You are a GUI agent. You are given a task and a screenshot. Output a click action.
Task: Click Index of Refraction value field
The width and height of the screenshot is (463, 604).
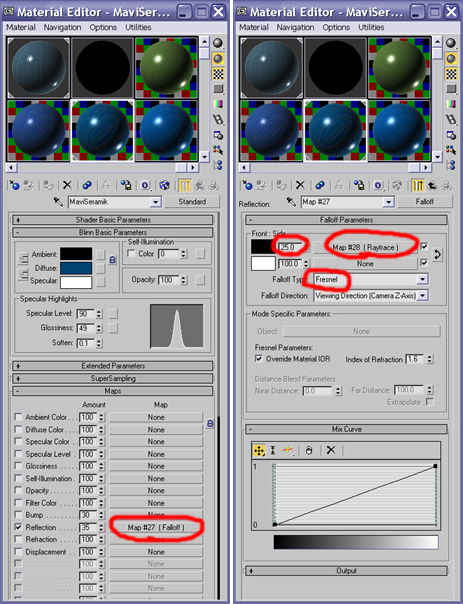[x=415, y=359]
